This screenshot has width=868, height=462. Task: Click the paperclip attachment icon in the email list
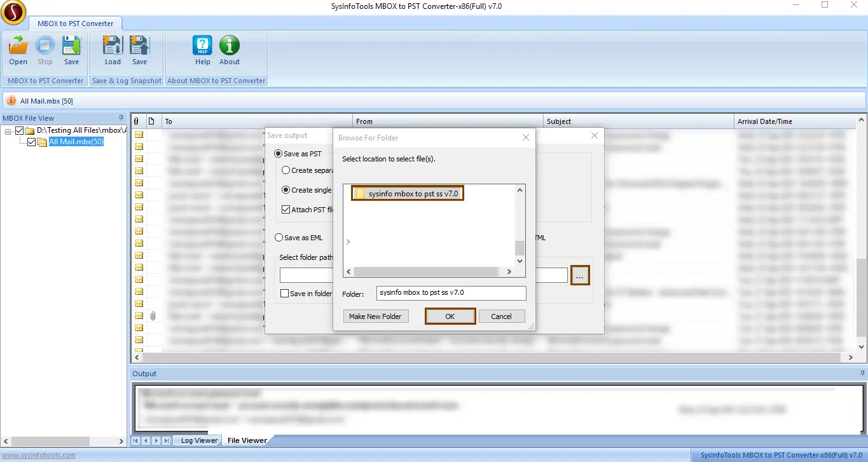click(x=153, y=316)
